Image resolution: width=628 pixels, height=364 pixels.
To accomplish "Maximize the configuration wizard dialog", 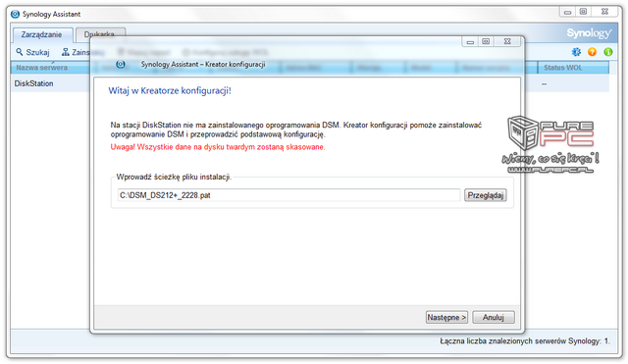I will (x=487, y=41).
